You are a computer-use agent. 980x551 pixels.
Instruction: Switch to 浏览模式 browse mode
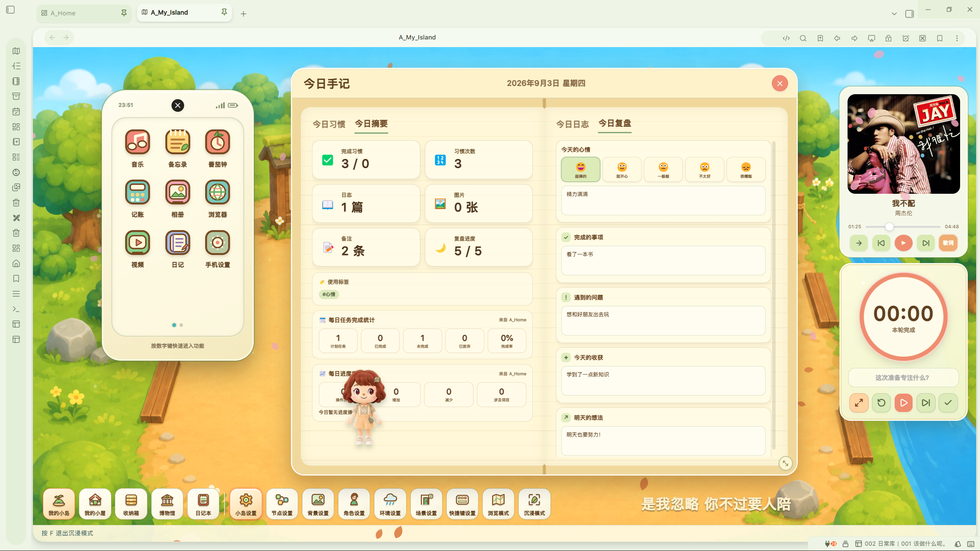tap(498, 504)
